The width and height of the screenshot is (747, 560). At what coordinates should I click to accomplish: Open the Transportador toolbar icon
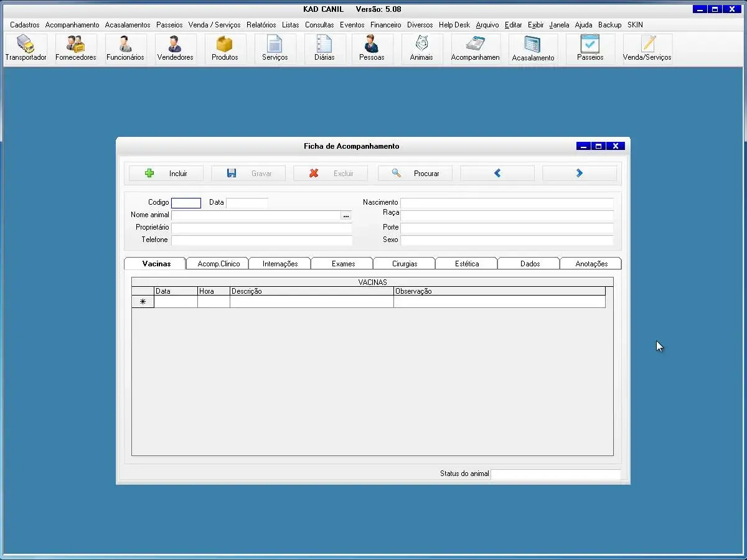[26, 49]
